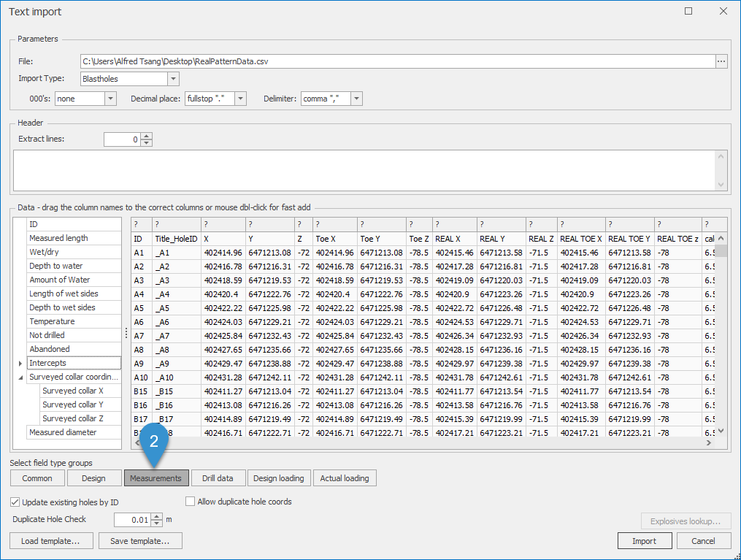Select the Wet/dry field
Viewport: 741px width, 560px height.
[x=74, y=252]
